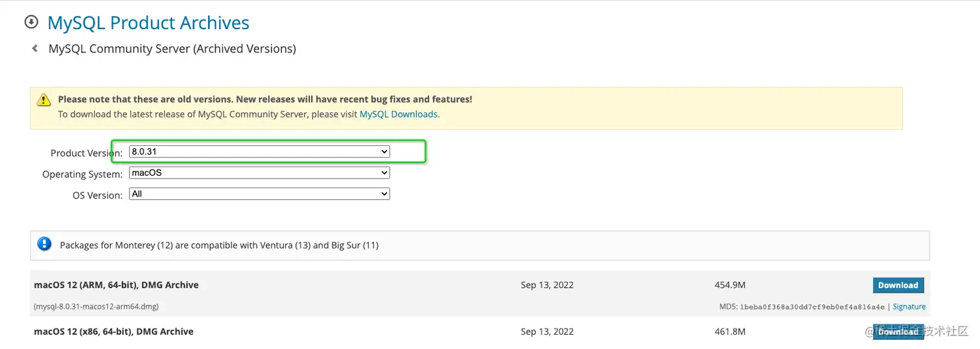
Task: Click the yellow warning triangle icon
Action: (x=43, y=100)
